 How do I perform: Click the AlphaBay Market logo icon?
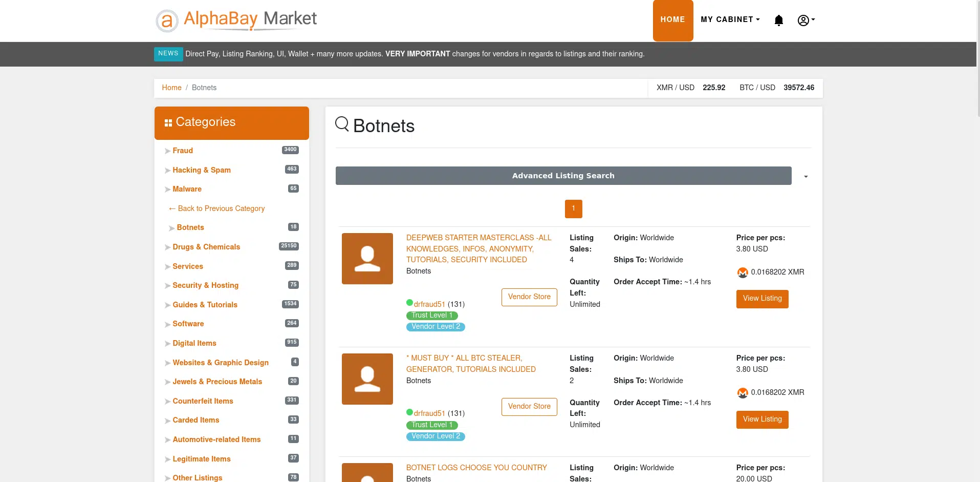pos(167,20)
